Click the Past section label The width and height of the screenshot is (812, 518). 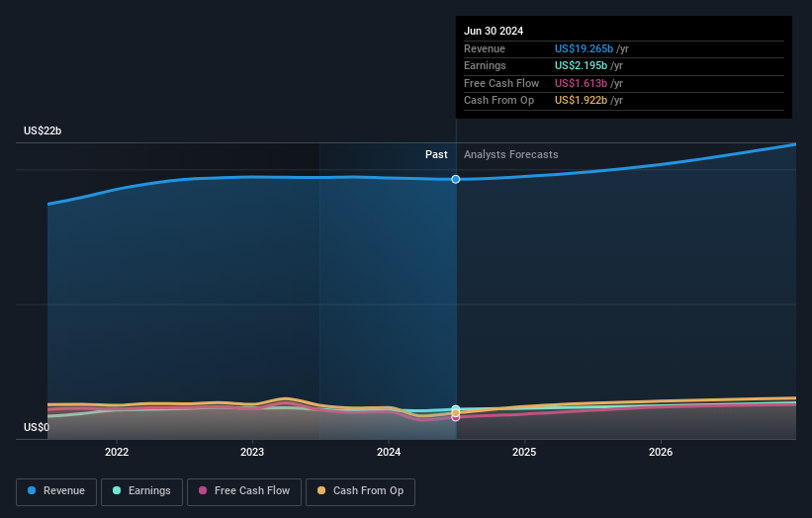point(436,154)
